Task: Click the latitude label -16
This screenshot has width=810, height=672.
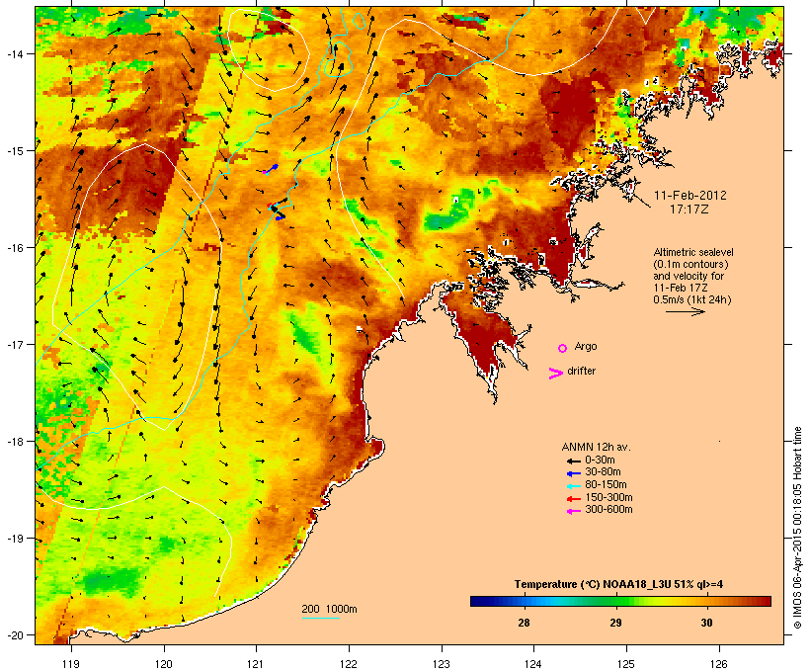Action: (x=14, y=248)
